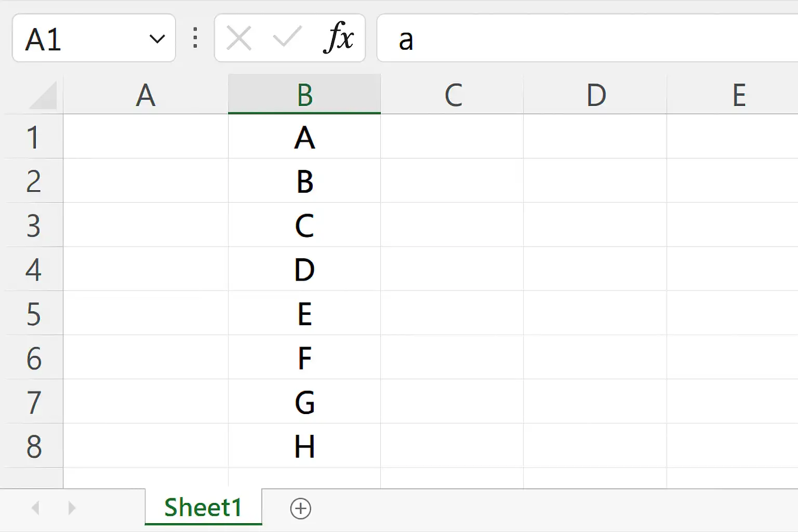The width and height of the screenshot is (798, 532).
Task: Select row 5 header
Action: pyautogui.click(x=33, y=313)
